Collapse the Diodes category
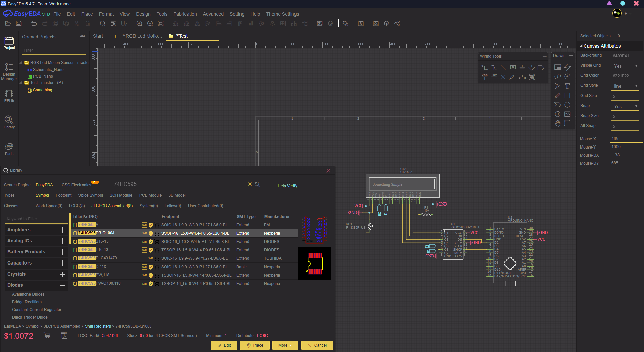The width and height of the screenshot is (644, 352). (x=62, y=285)
